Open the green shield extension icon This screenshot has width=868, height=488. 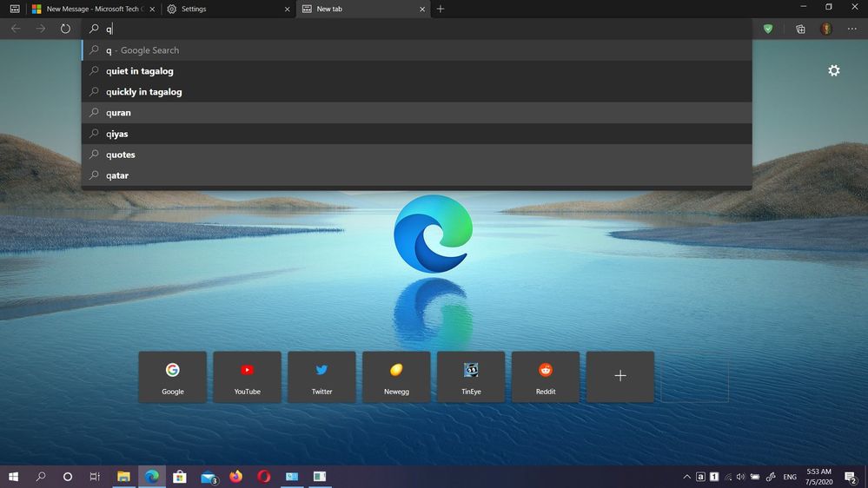coord(768,29)
